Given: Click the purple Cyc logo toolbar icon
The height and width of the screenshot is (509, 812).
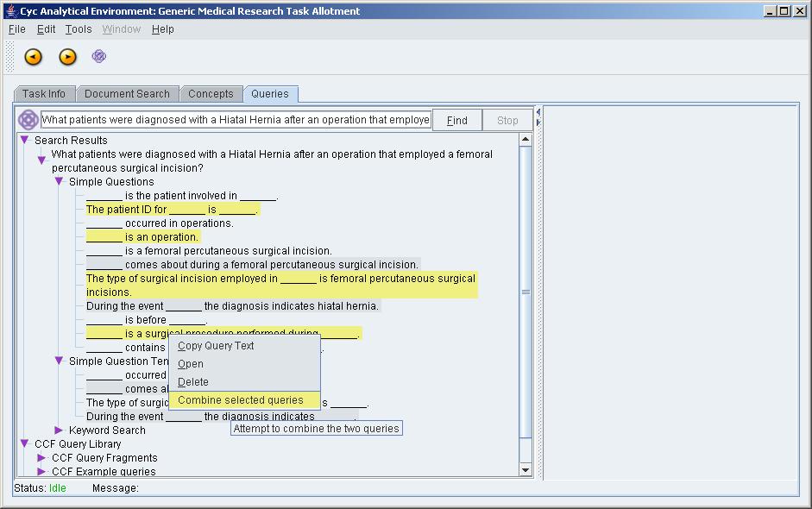Looking at the screenshot, I should 99,57.
